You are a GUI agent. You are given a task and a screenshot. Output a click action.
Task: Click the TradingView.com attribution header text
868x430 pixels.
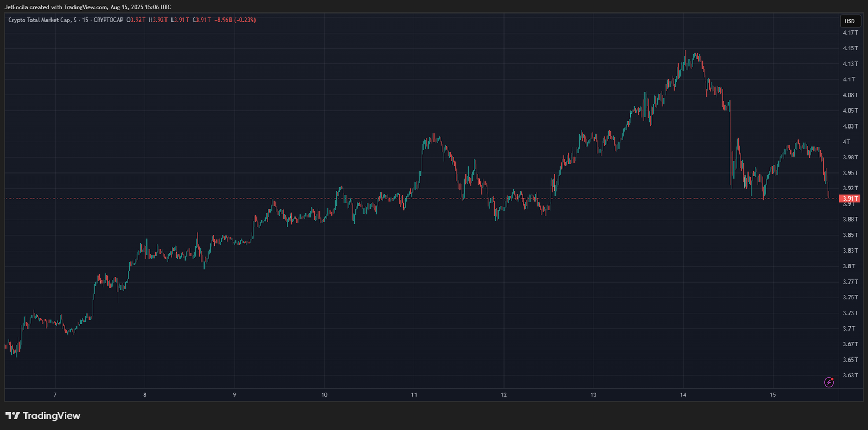point(88,7)
